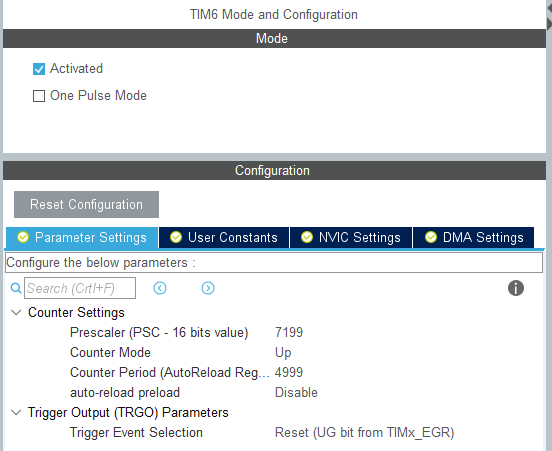Edit Counter Period value 4999
Viewport: 552px width, 451px height.
(x=289, y=372)
